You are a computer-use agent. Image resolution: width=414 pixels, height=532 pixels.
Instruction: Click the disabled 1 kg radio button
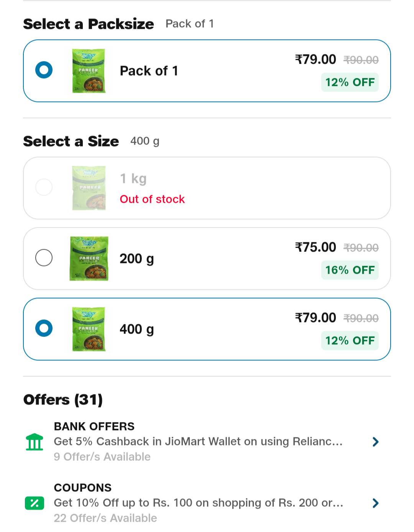click(x=44, y=187)
